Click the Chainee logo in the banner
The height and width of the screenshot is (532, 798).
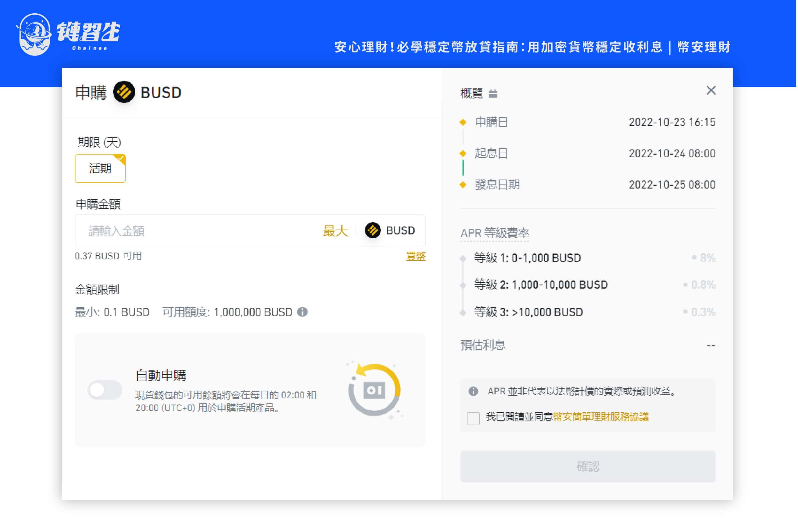click(68, 34)
